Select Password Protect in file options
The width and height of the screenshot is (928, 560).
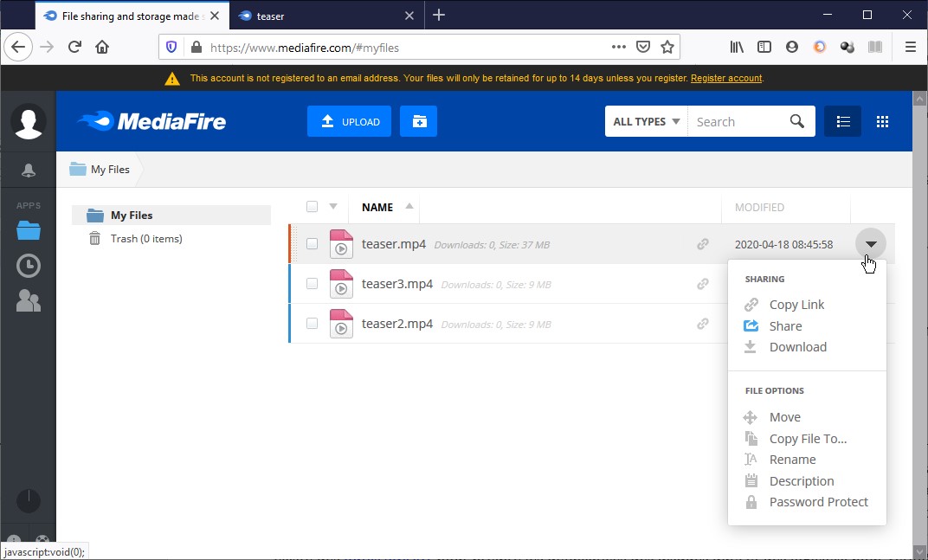click(x=818, y=502)
